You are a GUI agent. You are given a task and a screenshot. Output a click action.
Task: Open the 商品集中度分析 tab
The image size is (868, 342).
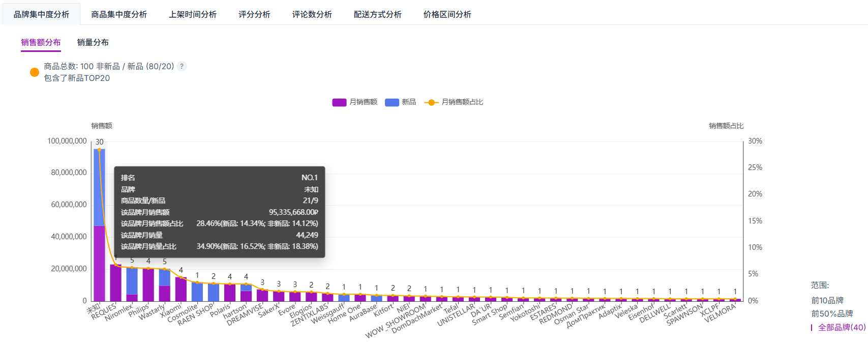(x=119, y=14)
